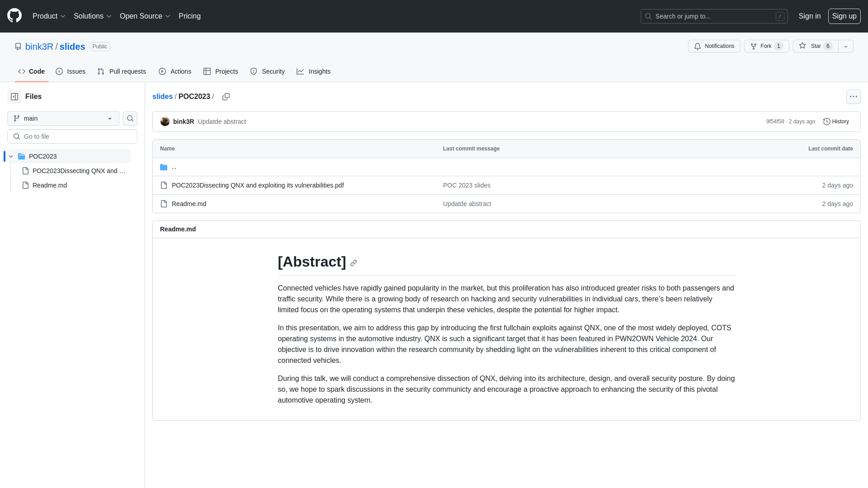Viewport: 868px width, 488px height.
Task: Navigate to parent directory dots link
Action: (174, 167)
